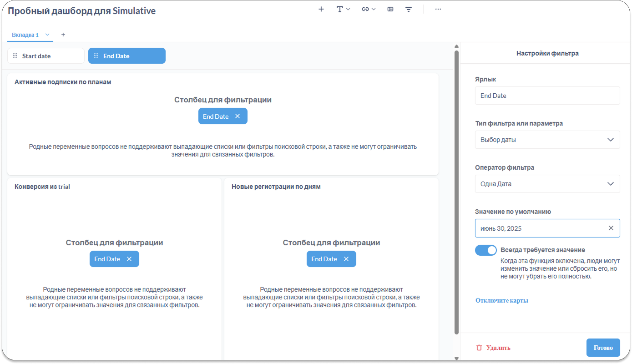Click the plus add-card icon in top toolbar

click(x=321, y=9)
